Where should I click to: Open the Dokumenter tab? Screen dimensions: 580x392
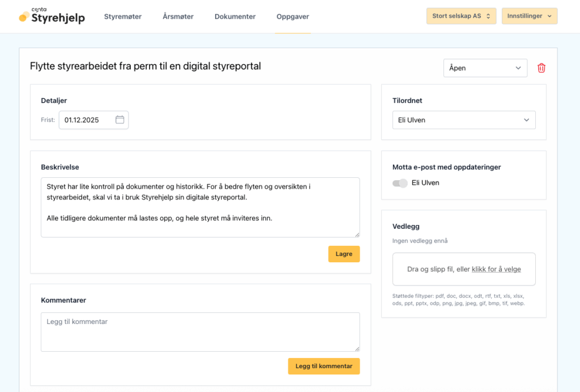click(235, 17)
